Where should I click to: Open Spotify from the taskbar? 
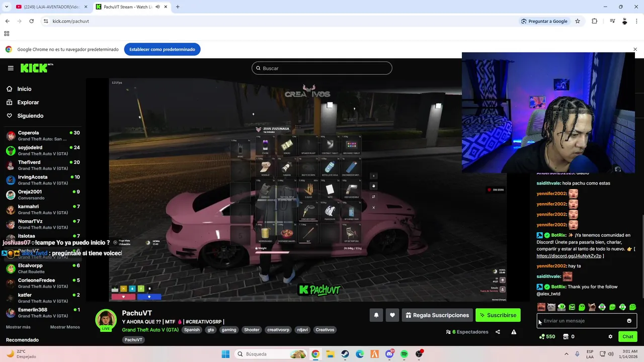pos(405,354)
